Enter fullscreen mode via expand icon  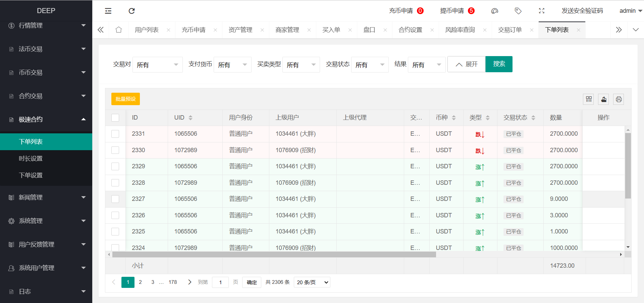[x=541, y=11]
